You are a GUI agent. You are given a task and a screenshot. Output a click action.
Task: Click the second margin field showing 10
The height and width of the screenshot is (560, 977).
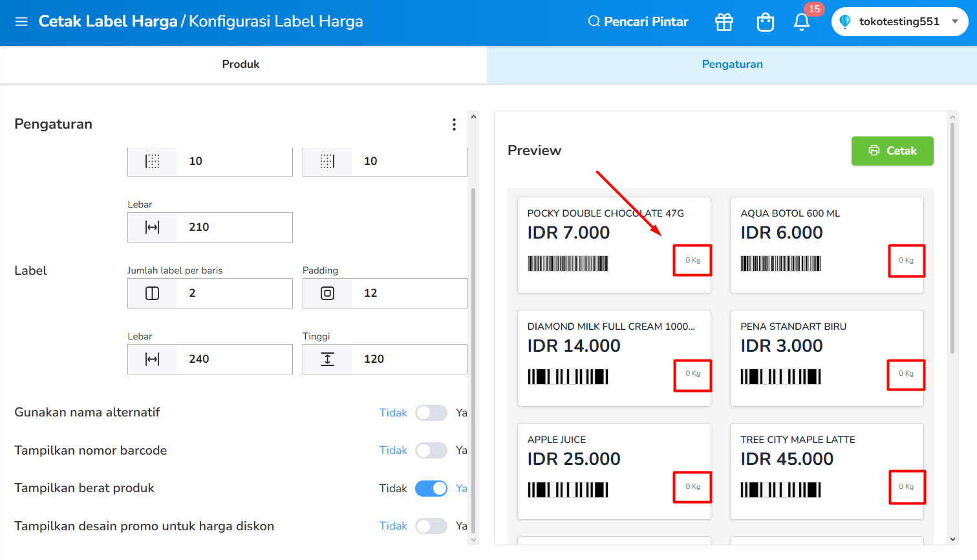(385, 161)
